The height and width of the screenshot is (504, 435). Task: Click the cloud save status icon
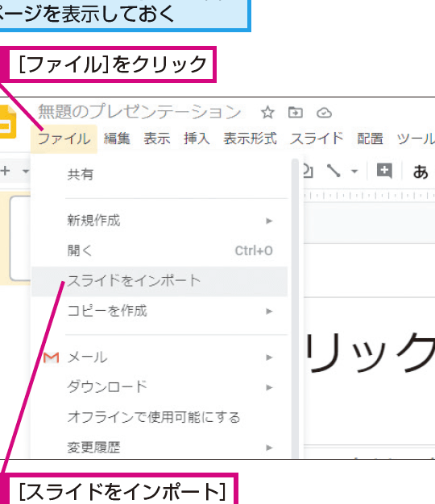(324, 113)
